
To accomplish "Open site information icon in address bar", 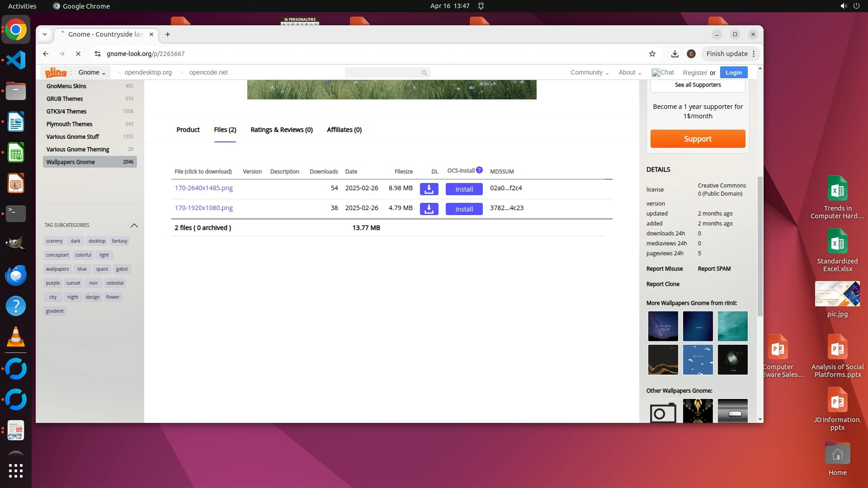I will (97, 54).
